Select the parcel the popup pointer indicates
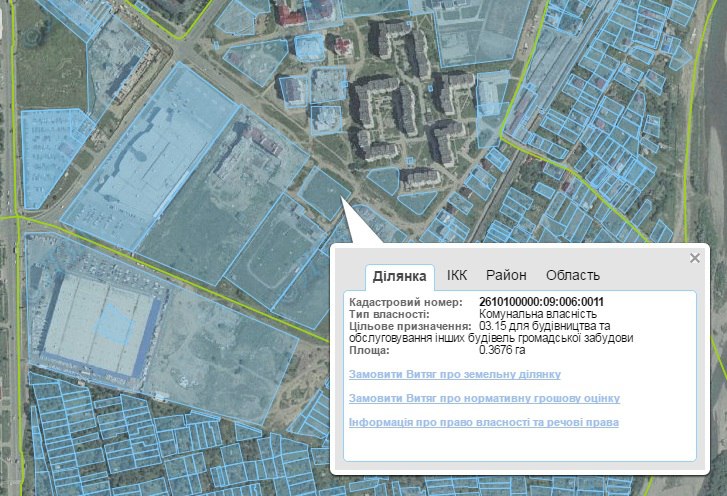 (x=324, y=193)
